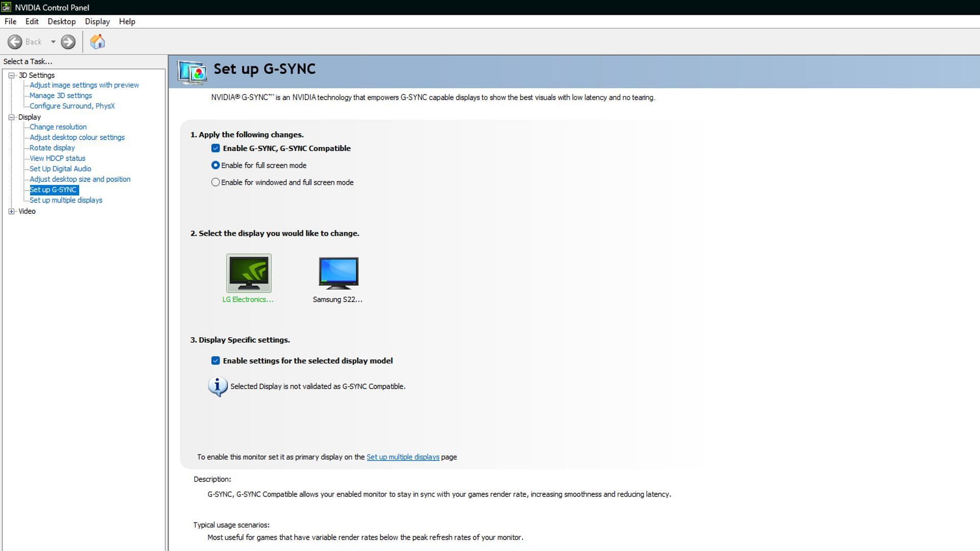Click the 3D Settings category label
The image size is (980, 551).
point(37,75)
